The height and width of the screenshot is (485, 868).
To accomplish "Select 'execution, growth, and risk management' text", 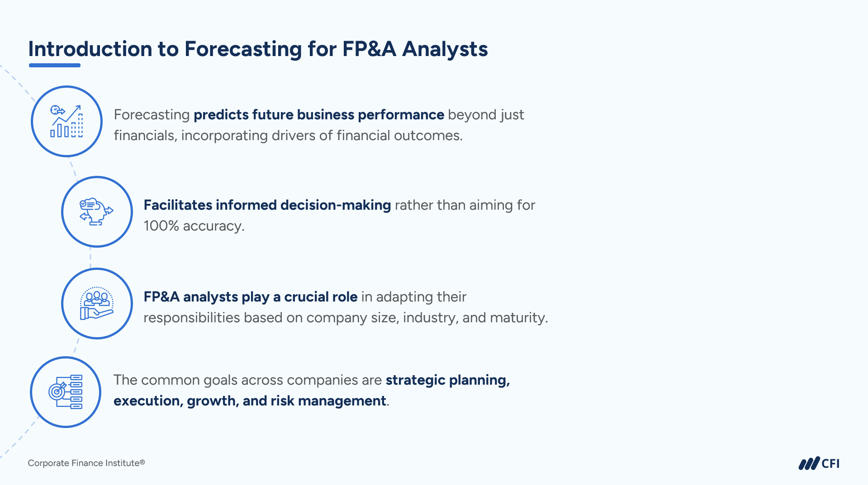I will click(250, 401).
